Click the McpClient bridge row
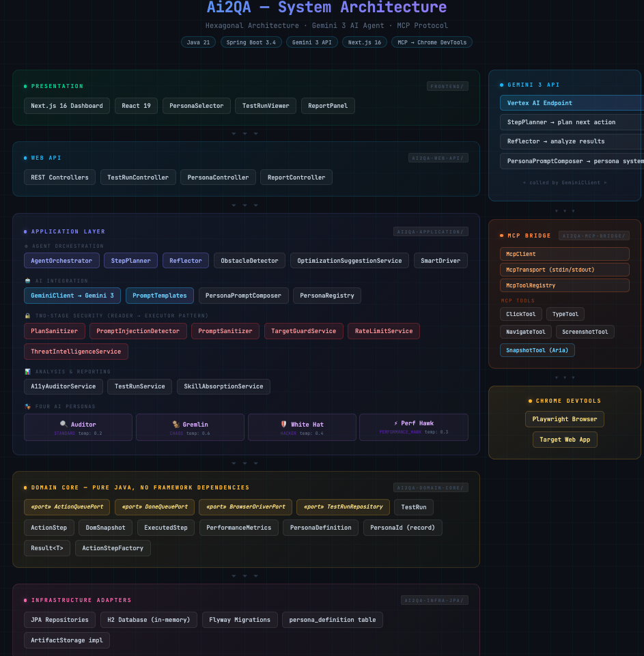This screenshot has height=656, width=644. pyautogui.click(x=565, y=254)
